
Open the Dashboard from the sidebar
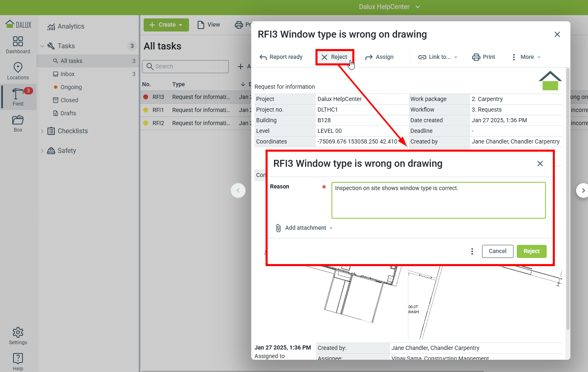click(x=18, y=45)
